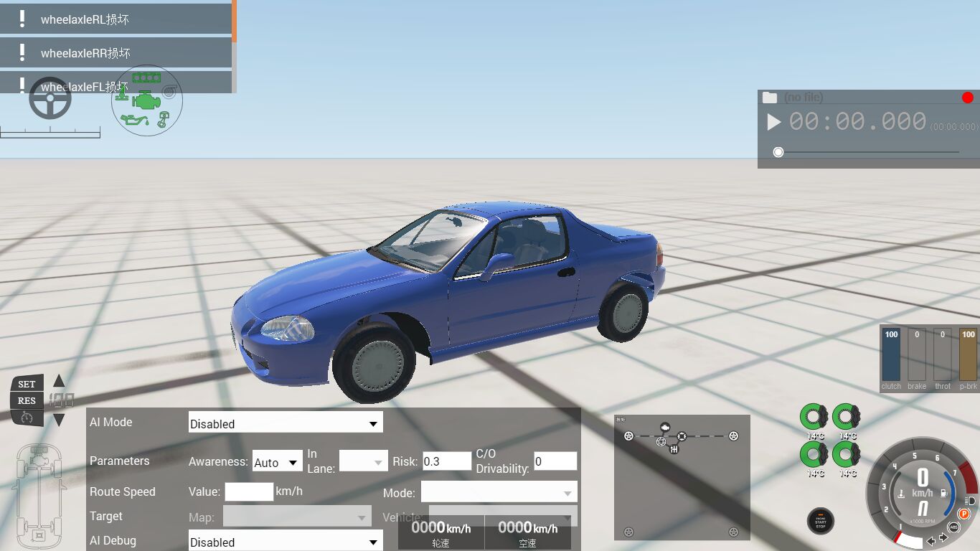Click the wheel speed readout (轮速)
The image size is (980, 551).
(x=441, y=533)
